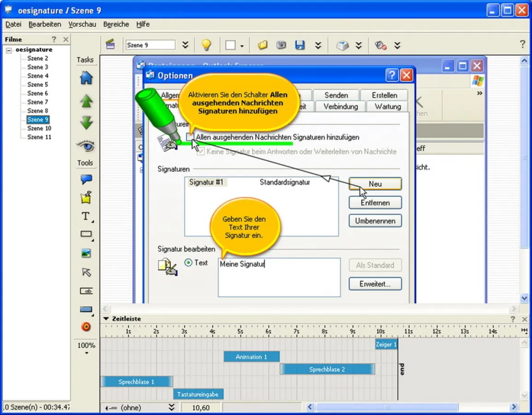Select the speech bubble tool
This screenshot has width=532, height=415.
pos(86,179)
